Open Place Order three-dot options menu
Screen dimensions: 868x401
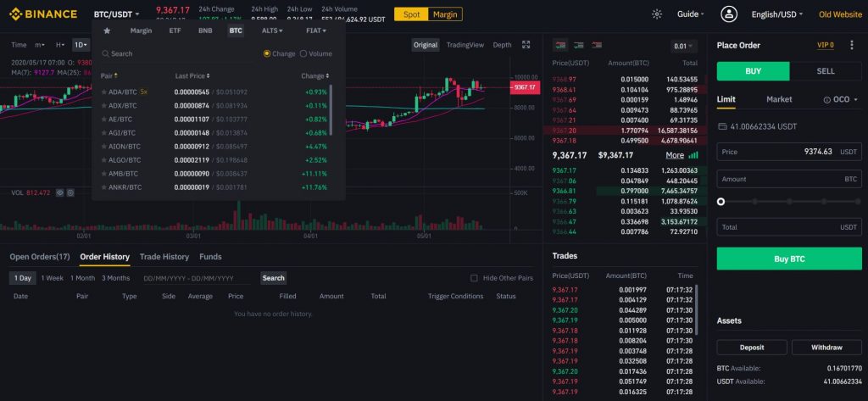point(851,46)
